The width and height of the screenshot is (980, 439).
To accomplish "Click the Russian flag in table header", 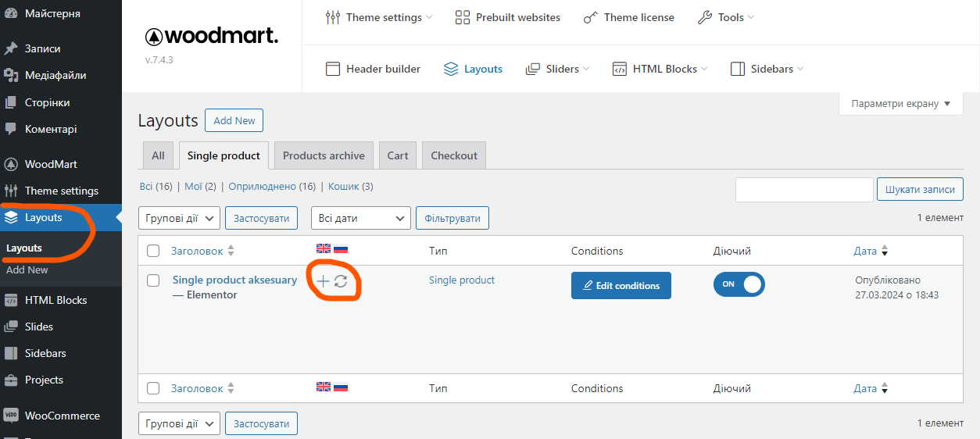I will click(341, 248).
